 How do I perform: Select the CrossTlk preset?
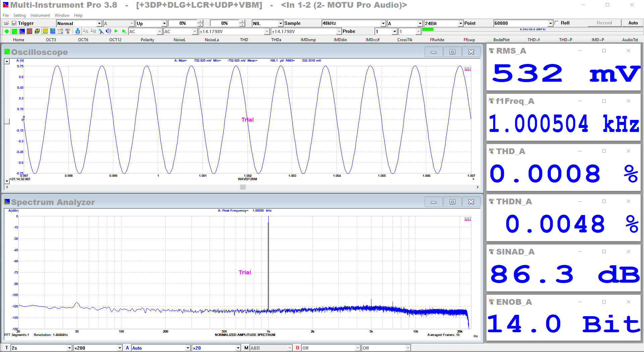pyautogui.click(x=405, y=40)
